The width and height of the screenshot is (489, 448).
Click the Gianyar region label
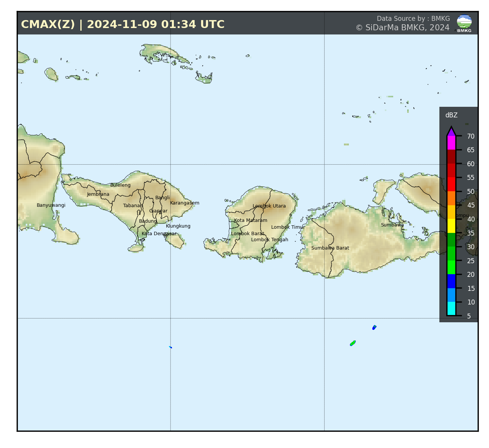pos(158,211)
